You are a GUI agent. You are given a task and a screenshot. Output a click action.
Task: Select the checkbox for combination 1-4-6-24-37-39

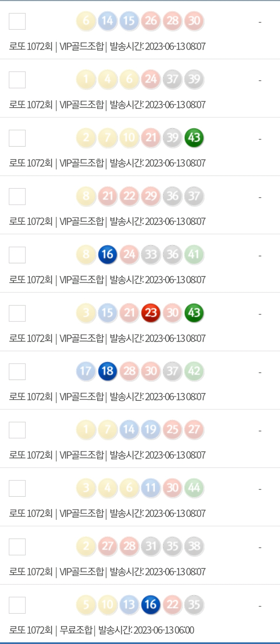pos(17,80)
